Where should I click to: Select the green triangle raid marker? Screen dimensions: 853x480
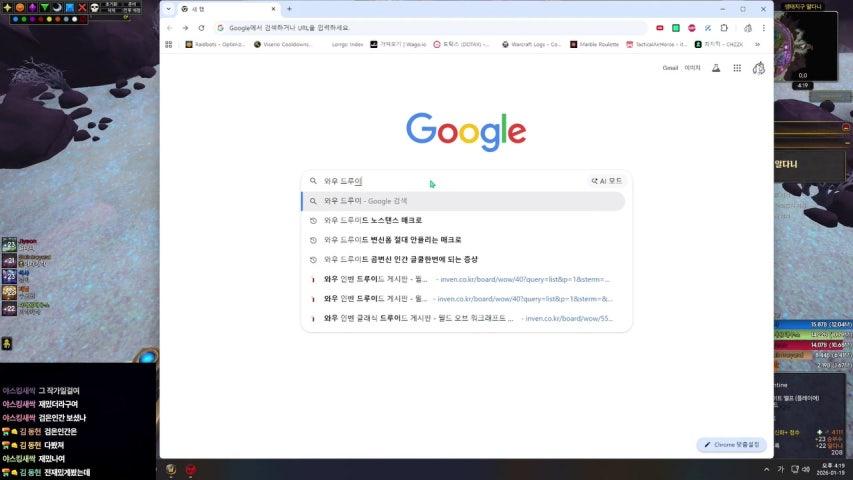[x=45, y=8]
